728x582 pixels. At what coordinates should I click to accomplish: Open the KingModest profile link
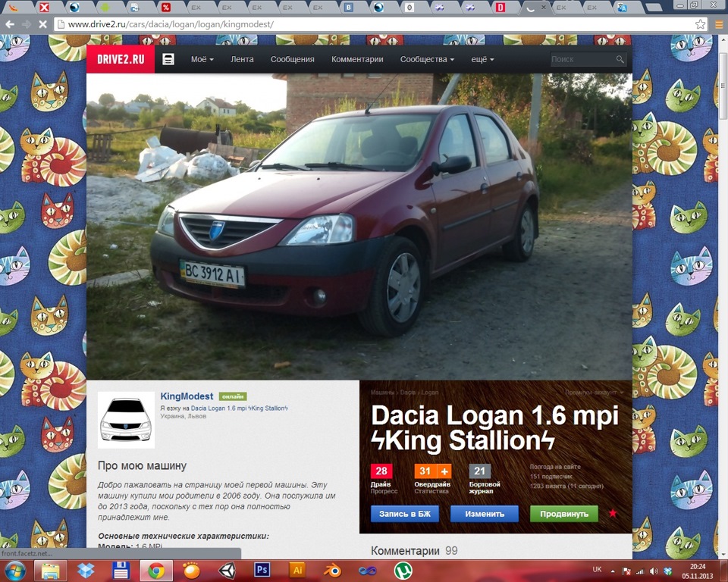coord(187,396)
